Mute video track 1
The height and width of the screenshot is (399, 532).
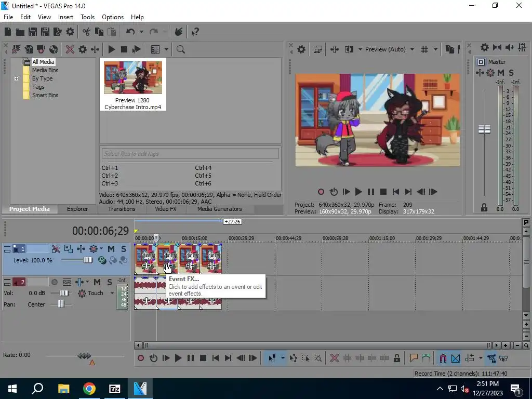coord(111,249)
